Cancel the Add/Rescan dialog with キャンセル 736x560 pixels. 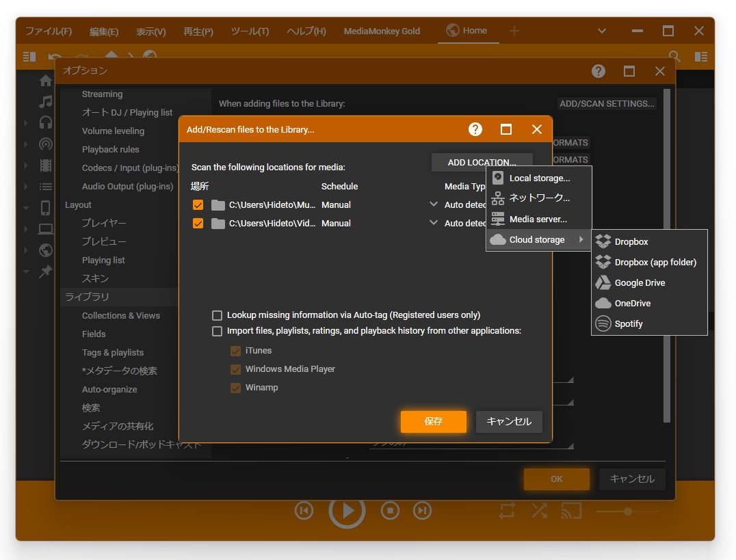pos(509,421)
